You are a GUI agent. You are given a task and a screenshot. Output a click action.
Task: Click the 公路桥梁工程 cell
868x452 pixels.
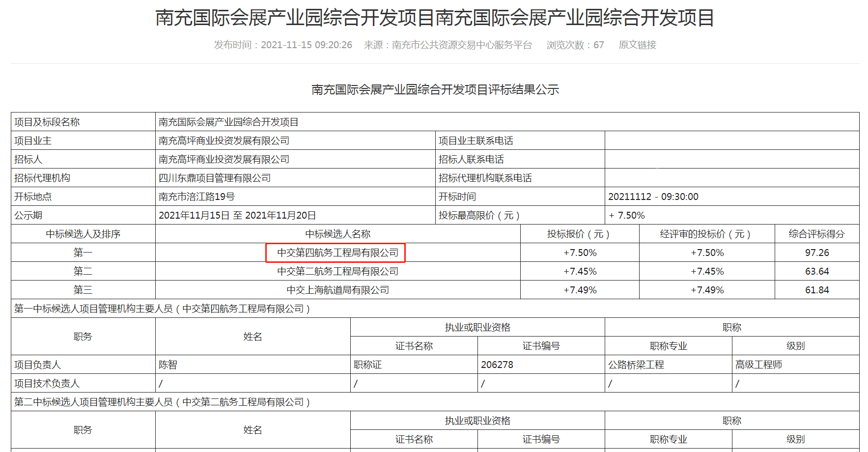point(669,365)
